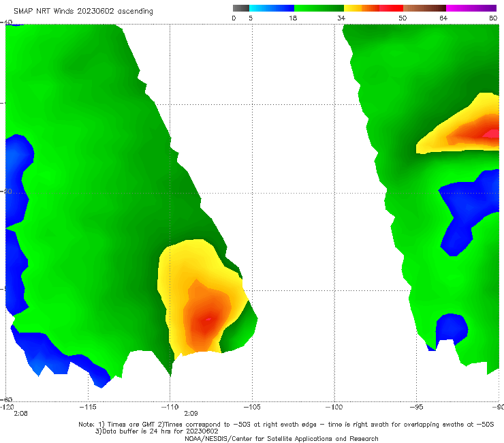Click the red wind maximum at the right edge
Screen dimensions: 504x443
[x=492, y=134]
